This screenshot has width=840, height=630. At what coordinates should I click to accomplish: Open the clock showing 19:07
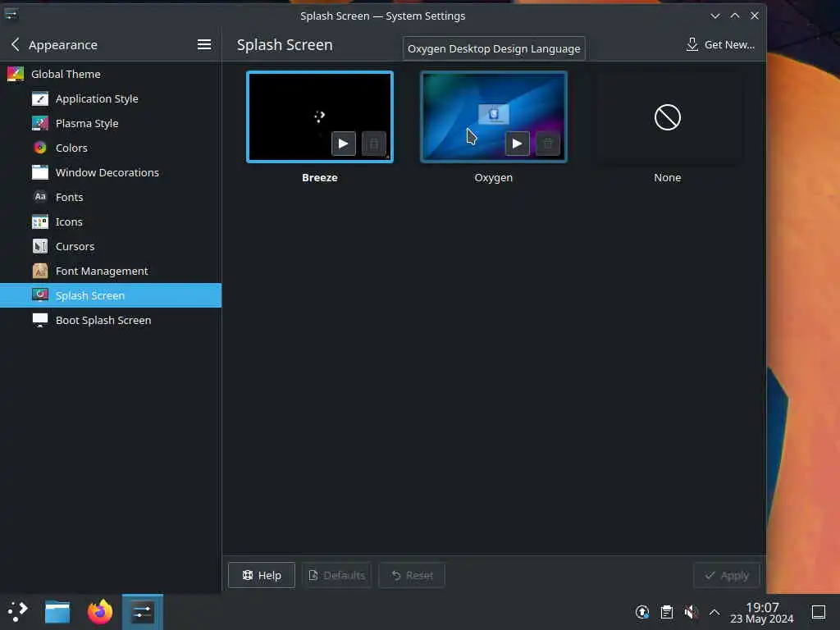762,612
